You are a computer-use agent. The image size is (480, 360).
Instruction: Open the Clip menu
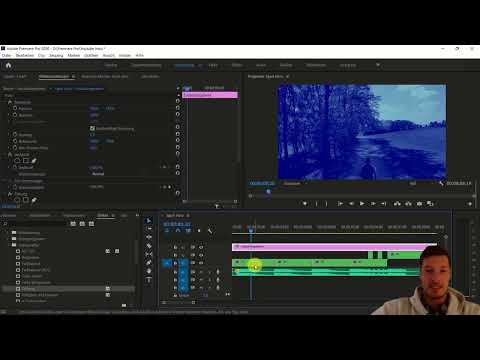[x=41, y=55]
